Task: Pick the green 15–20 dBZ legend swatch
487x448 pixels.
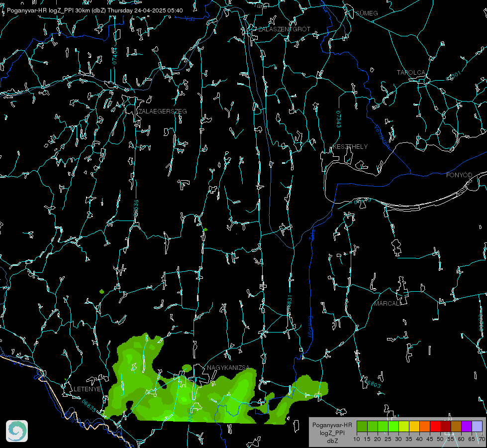Action: [x=373, y=426]
